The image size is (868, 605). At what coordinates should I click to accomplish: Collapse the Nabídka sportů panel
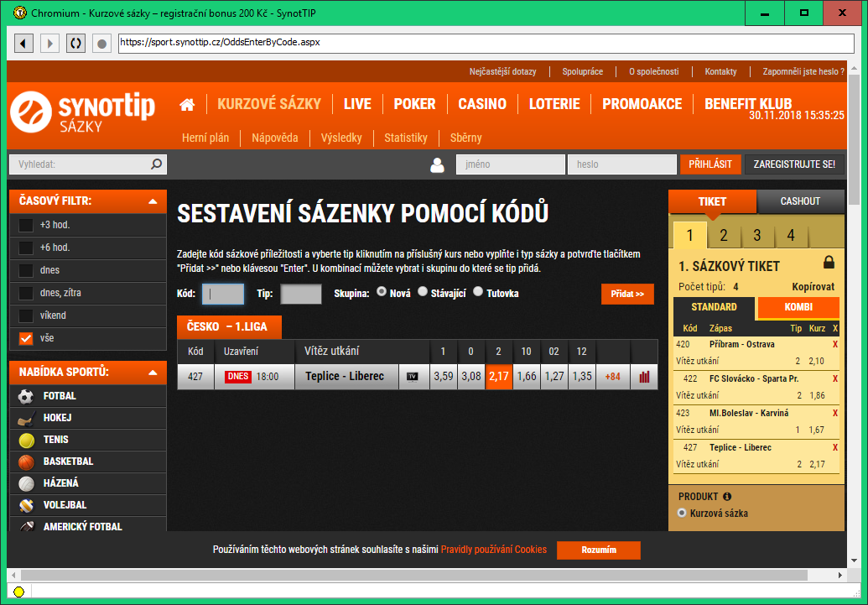click(x=153, y=373)
